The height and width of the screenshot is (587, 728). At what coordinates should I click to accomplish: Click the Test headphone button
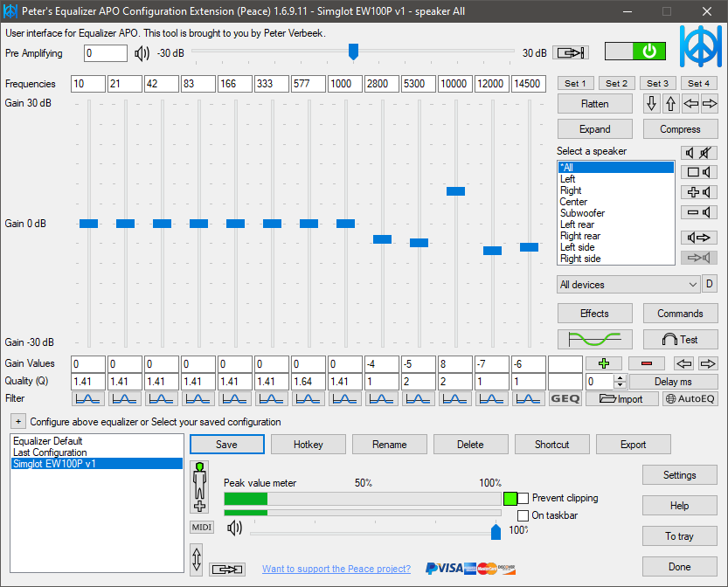[x=680, y=339]
